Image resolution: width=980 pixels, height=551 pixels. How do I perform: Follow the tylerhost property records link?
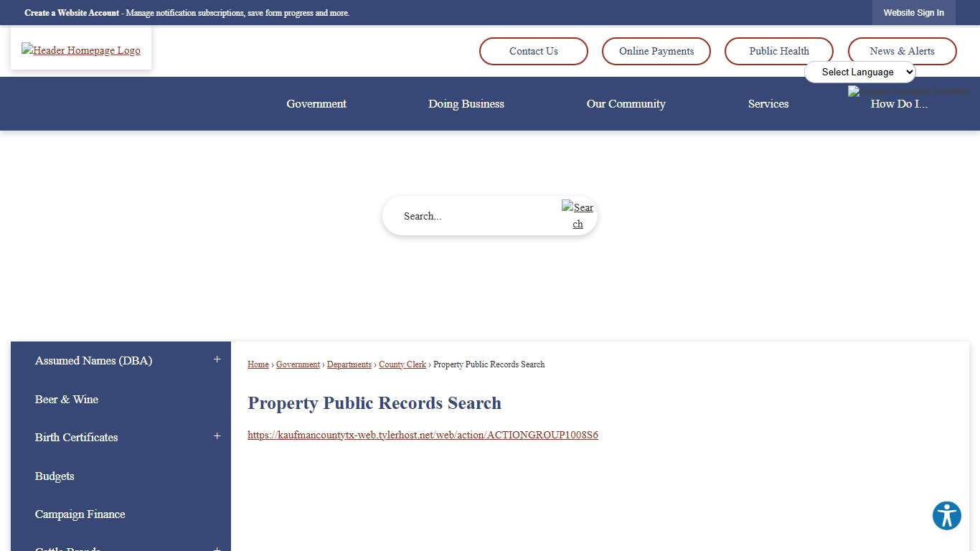423,435
